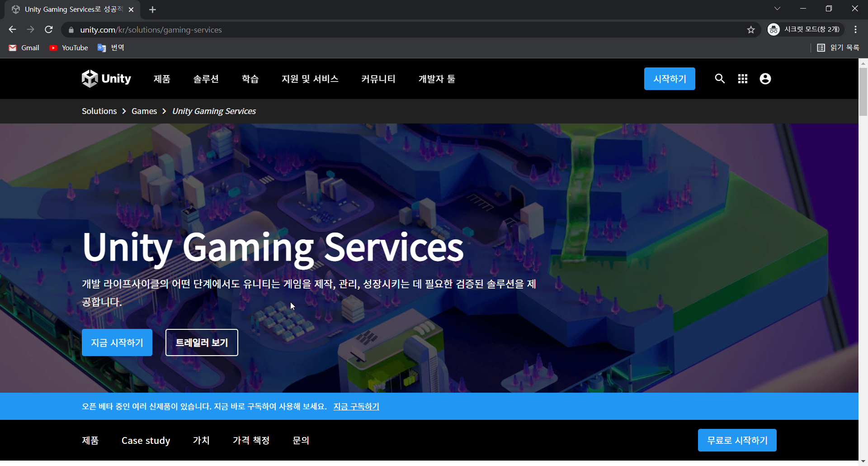
Task: Open the 지원 및 서비스 menu
Action: tap(310, 79)
